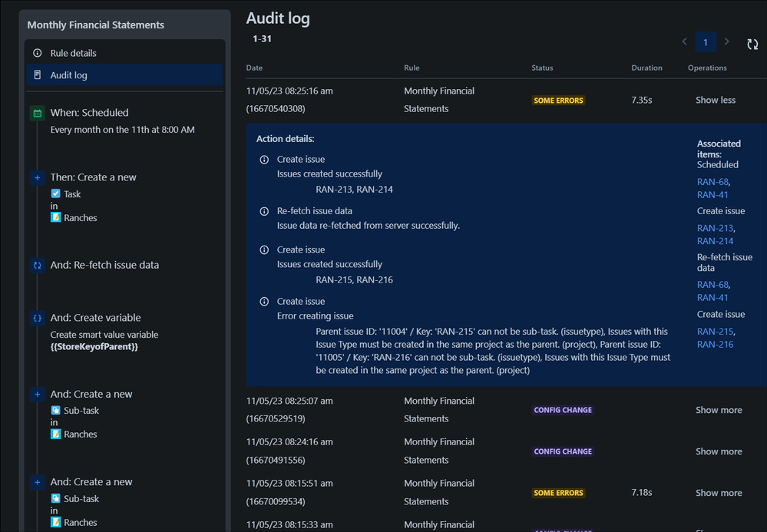The image size is (767, 532).
Task: Click the {{StoreKeyofParent}} variable text
Action: pos(94,347)
